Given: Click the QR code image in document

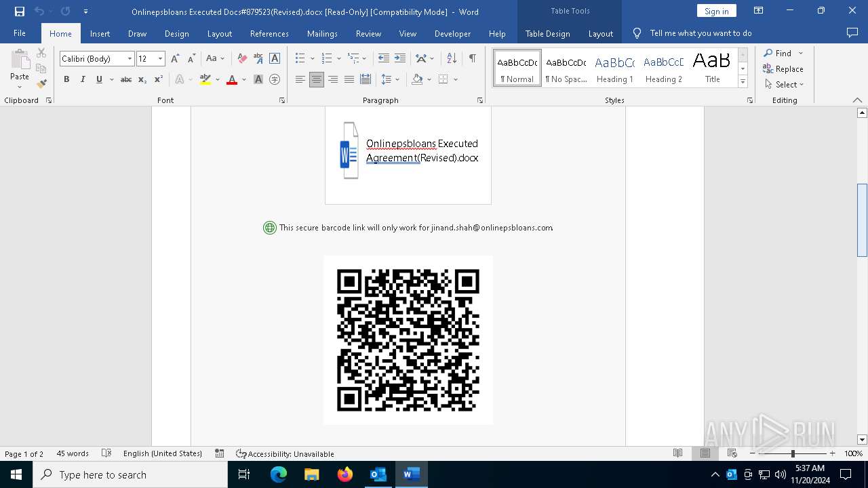Looking at the screenshot, I should tap(408, 340).
